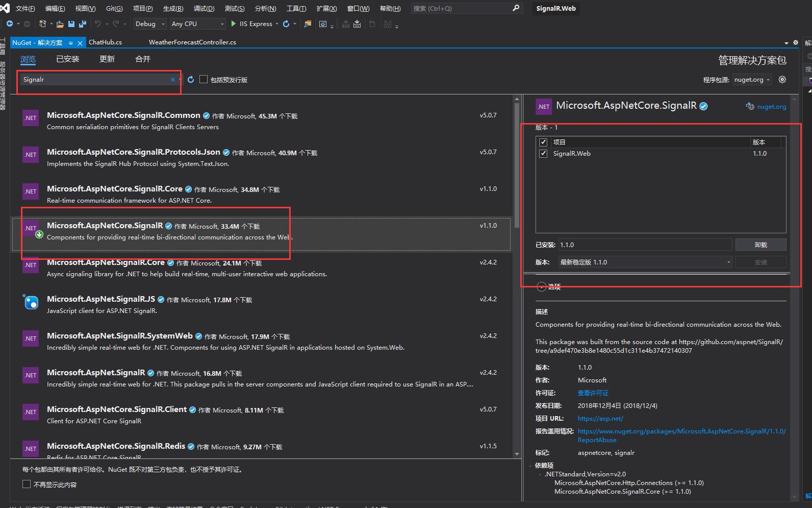Open the https://asp.net/ project URL
The height and width of the screenshot is (508, 812).
(x=600, y=418)
